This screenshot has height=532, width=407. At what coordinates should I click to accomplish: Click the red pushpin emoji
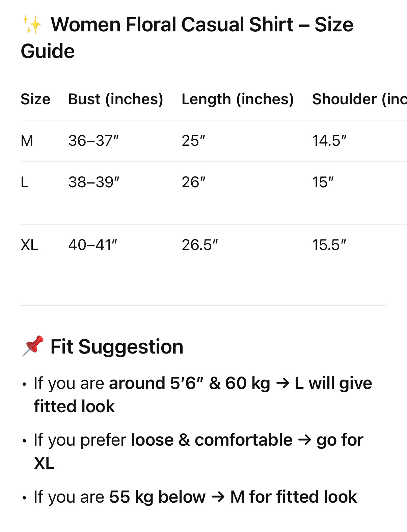tap(33, 346)
